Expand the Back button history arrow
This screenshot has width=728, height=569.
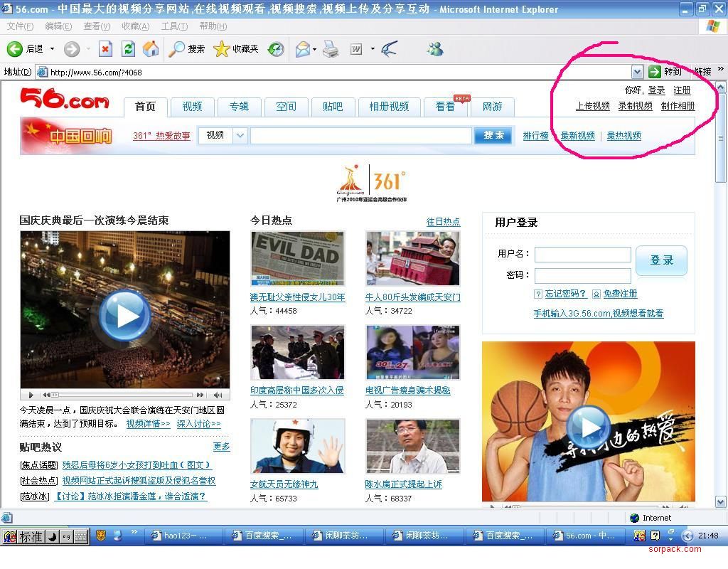coord(52,49)
